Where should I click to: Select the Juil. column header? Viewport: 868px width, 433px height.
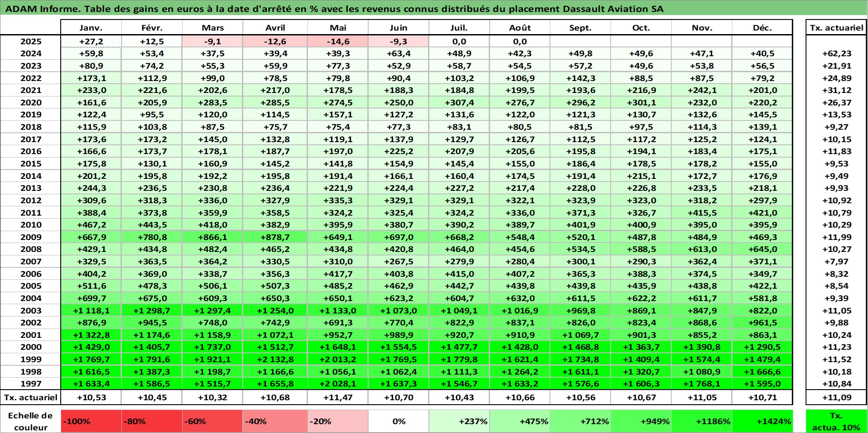point(459,27)
